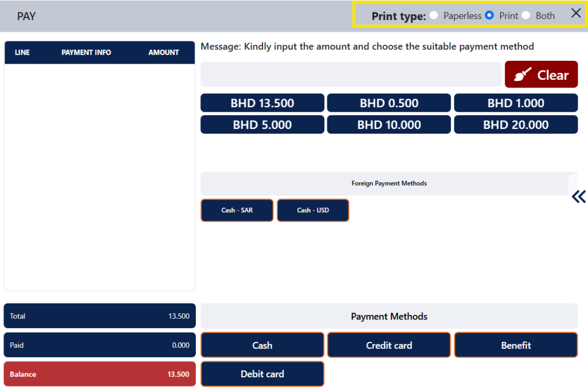Click the Clear button with broom icon
Viewport: 588px width, 390px height.
541,75
